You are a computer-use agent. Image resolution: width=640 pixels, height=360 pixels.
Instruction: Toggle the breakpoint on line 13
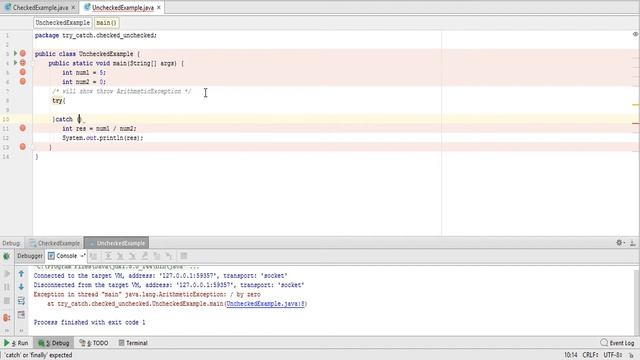pyautogui.click(x=23, y=147)
